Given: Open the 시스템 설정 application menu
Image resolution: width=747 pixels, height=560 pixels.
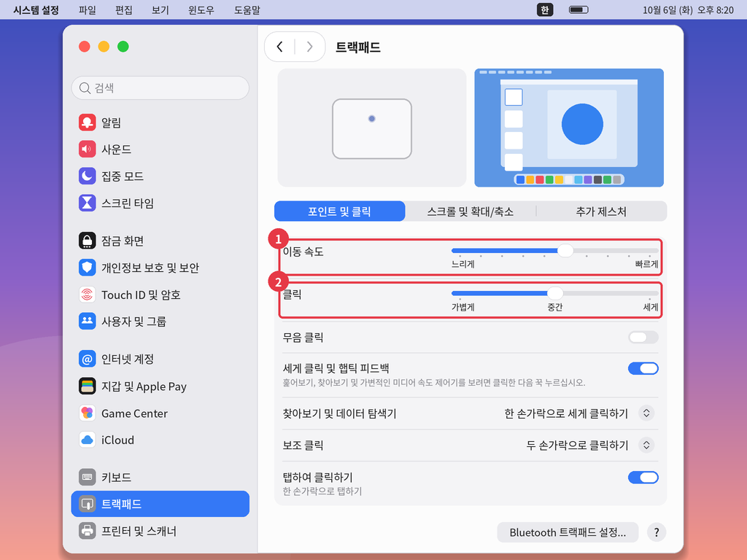Looking at the screenshot, I should pyautogui.click(x=36, y=10).
